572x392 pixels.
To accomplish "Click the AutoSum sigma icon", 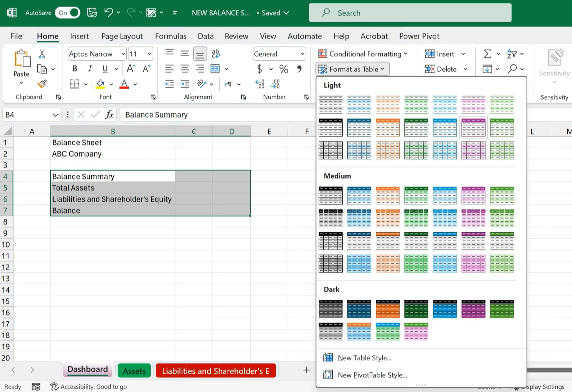I will click(x=488, y=54).
